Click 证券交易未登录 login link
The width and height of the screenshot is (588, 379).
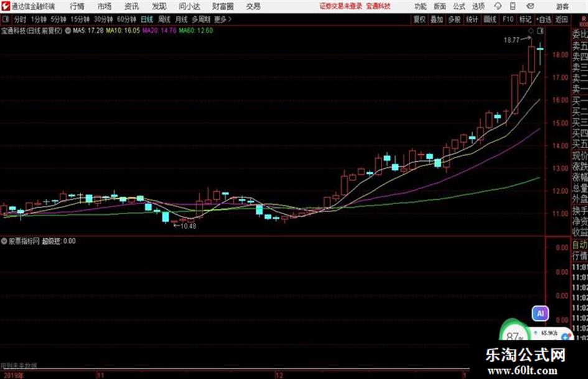pyautogui.click(x=341, y=6)
